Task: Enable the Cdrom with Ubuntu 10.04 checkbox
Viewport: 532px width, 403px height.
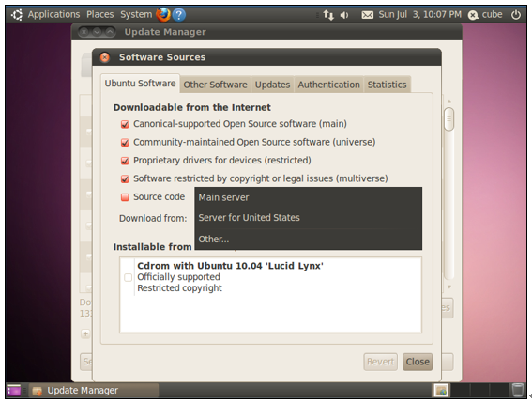Action: [128, 277]
